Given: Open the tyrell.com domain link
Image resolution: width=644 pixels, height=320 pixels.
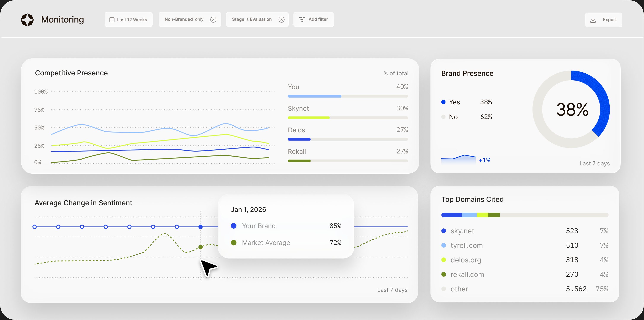Looking at the screenshot, I should coord(467,245).
